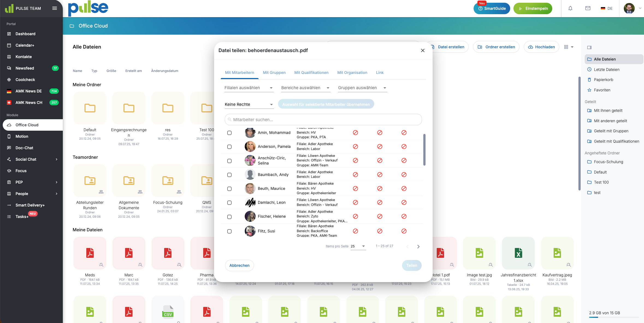The width and height of the screenshot is (644, 323).
Task: Click the employee list scrollbar
Action: [424, 149]
